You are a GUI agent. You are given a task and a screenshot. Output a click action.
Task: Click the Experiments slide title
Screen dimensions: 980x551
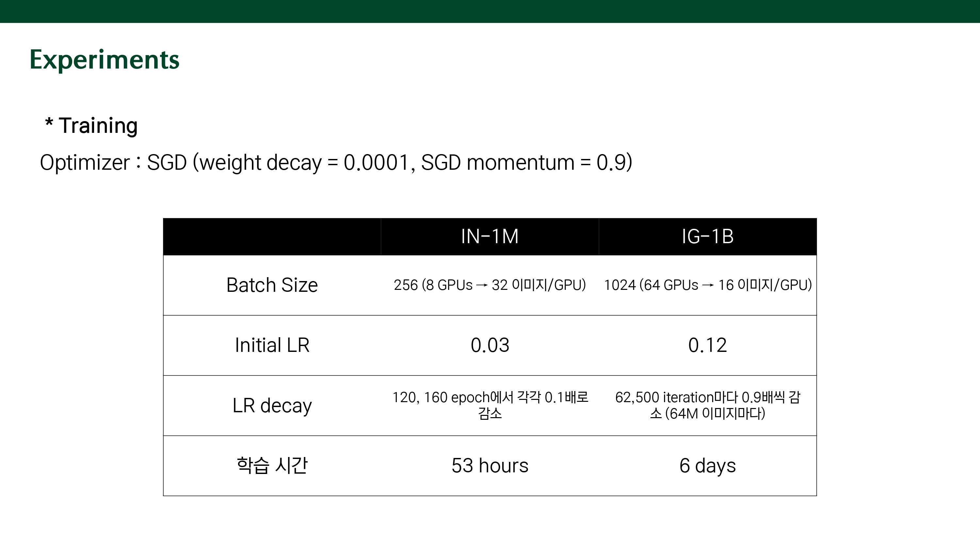point(104,60)
